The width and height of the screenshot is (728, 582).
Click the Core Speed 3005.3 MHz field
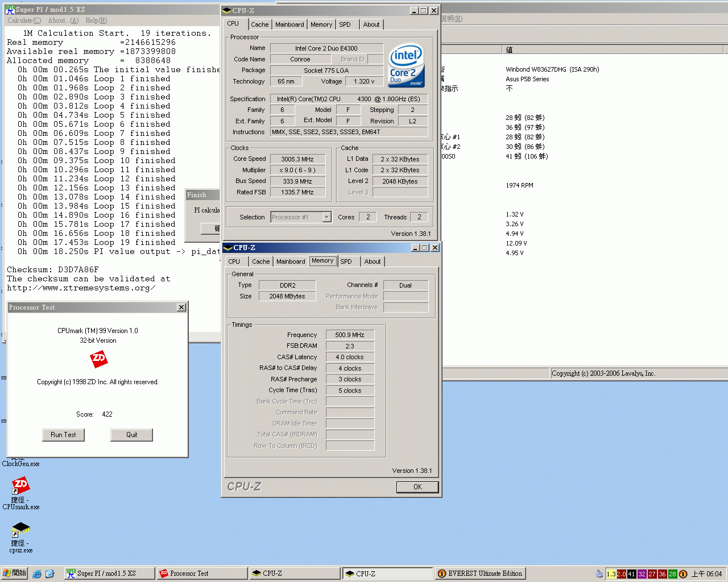[297, 159]
